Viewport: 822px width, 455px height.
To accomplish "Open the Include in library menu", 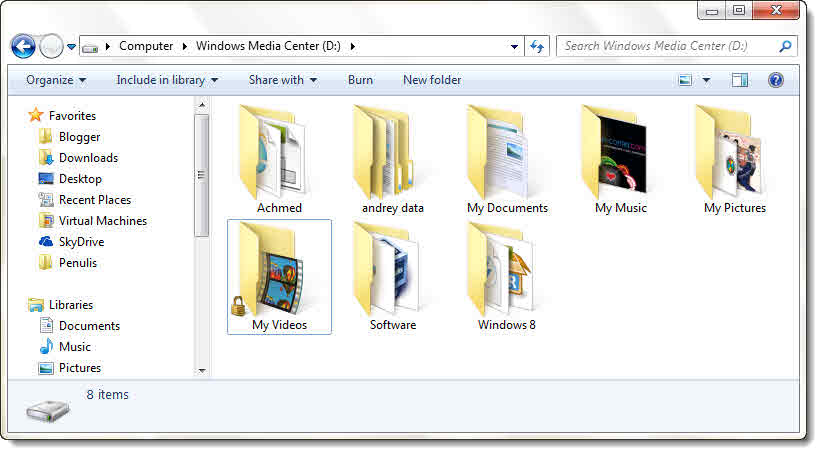I will (x=167, y=80).
